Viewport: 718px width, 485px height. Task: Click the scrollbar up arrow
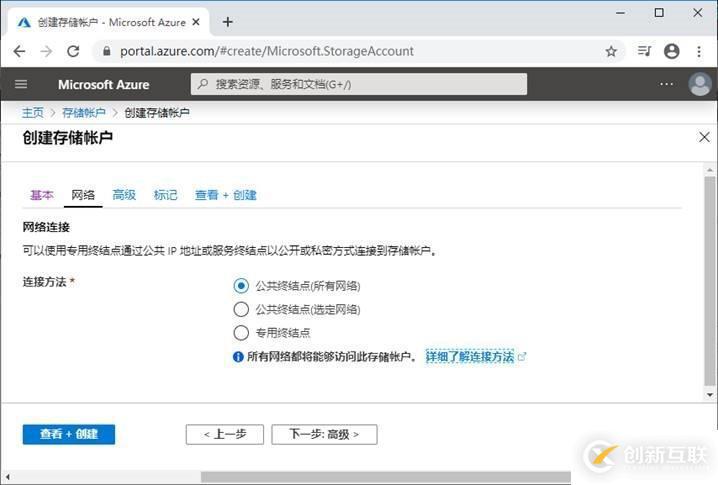click(x=710, y=170)
